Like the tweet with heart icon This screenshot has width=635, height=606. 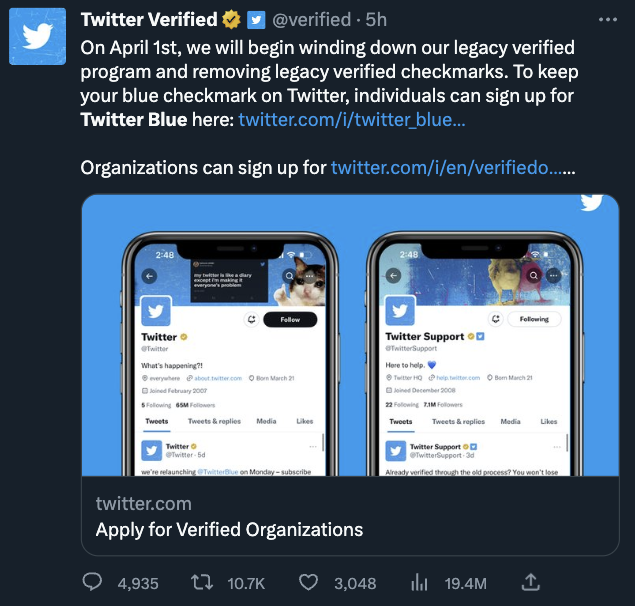pyautogui.click(x=309, y=582)
